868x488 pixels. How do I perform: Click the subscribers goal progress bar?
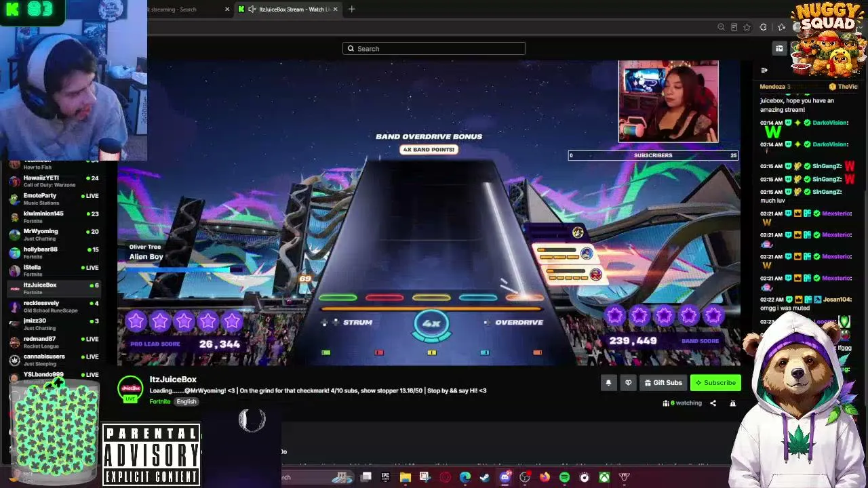pos(653,155)
